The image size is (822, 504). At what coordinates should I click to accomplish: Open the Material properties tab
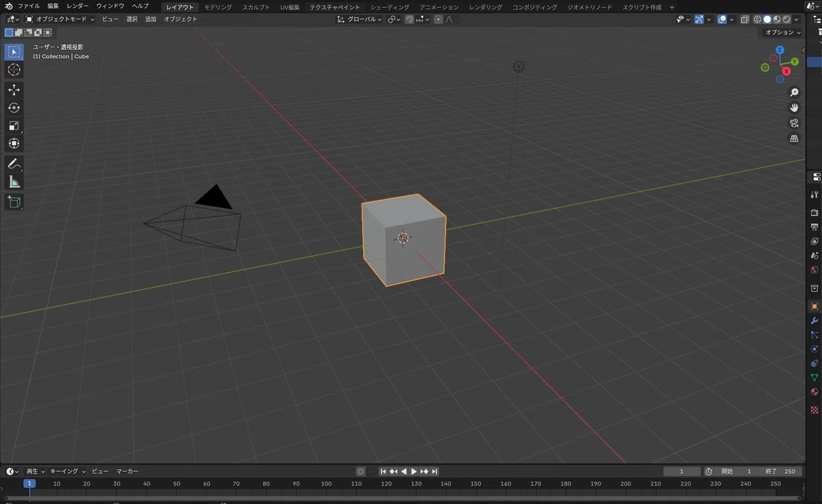point(814,392)
